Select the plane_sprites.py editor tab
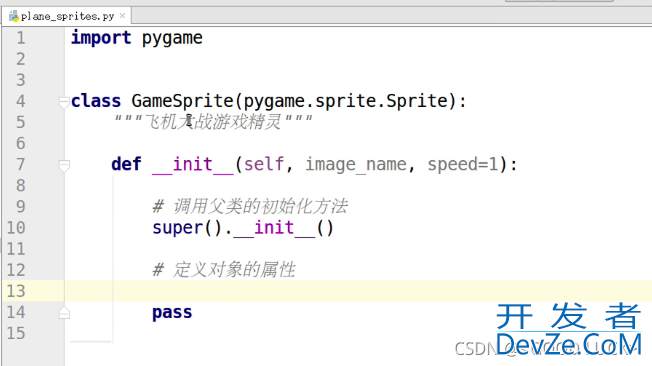The height and width of the screenshot is (366, 652). pyautogui.click(x=67, y=16)
